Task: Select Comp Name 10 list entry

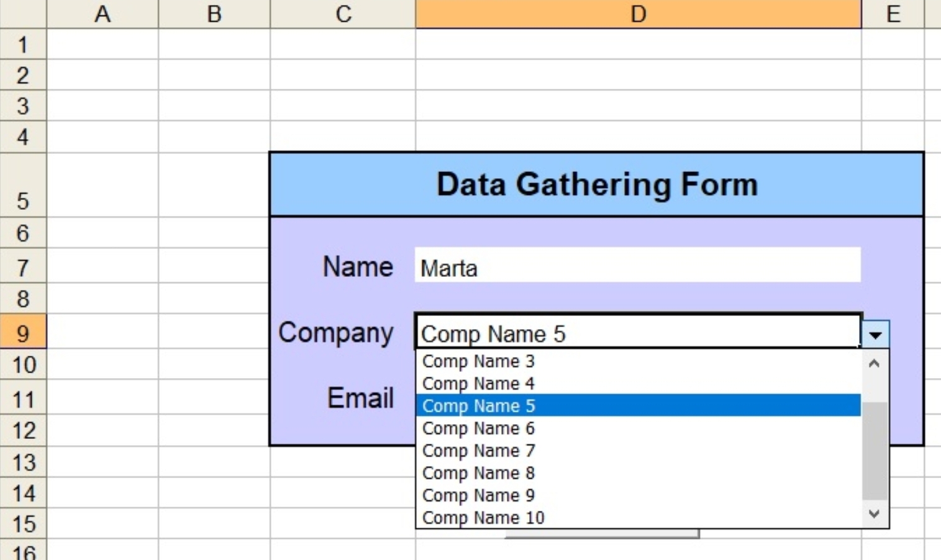Action: click(x=483, y=518)
